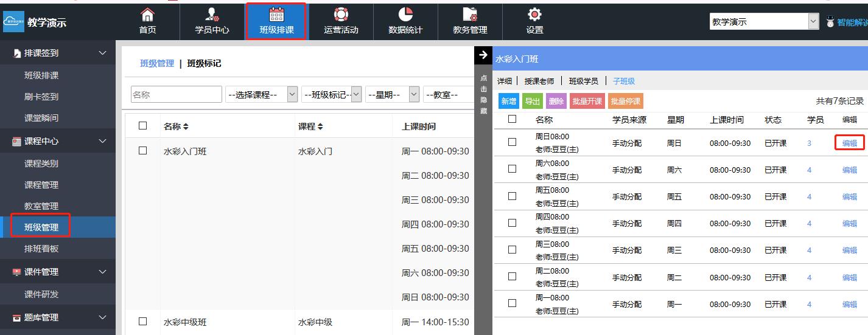Switch to the 授课老师 tab
The width and height of the screenshot is (868, 335).
click(x=539, y=81)
